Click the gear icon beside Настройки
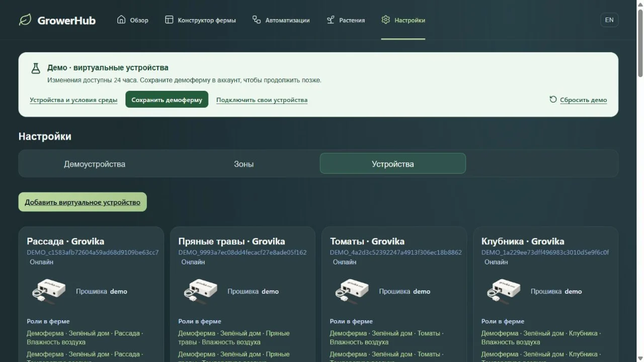The height and width of the screenshot is (362, 644). coord(386,20)
